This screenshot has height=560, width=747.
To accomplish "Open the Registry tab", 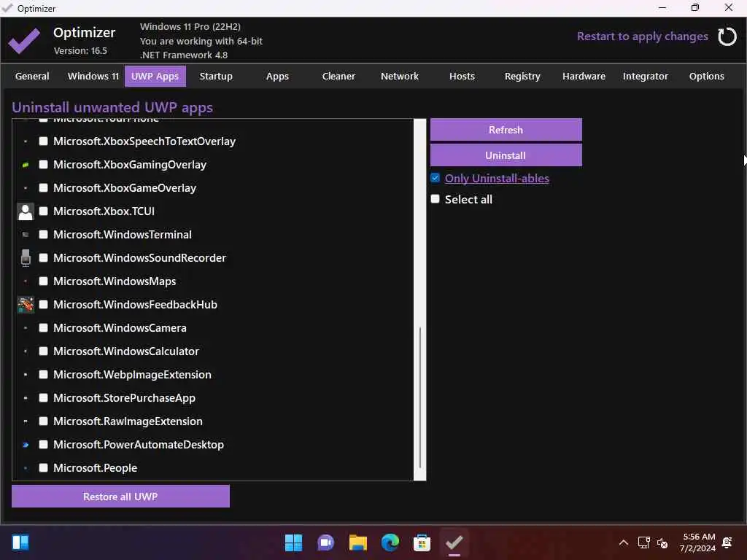I will tap(522, 76).
